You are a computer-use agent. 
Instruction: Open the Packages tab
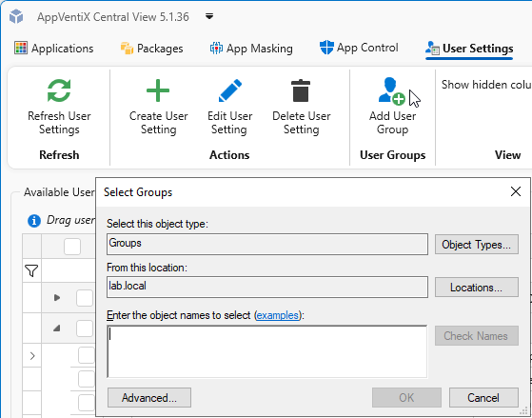pyautogui.click(x=151, y=49)
